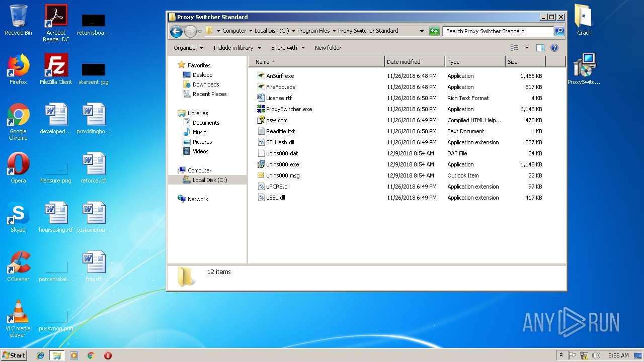
Task: Open Downloads in navigation pane
Action: (206, 84)
